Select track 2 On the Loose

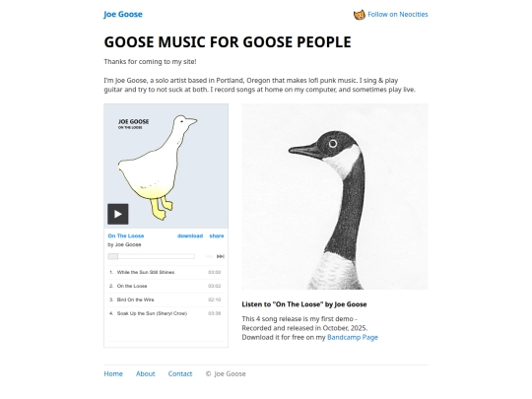(x=166, y=286)
